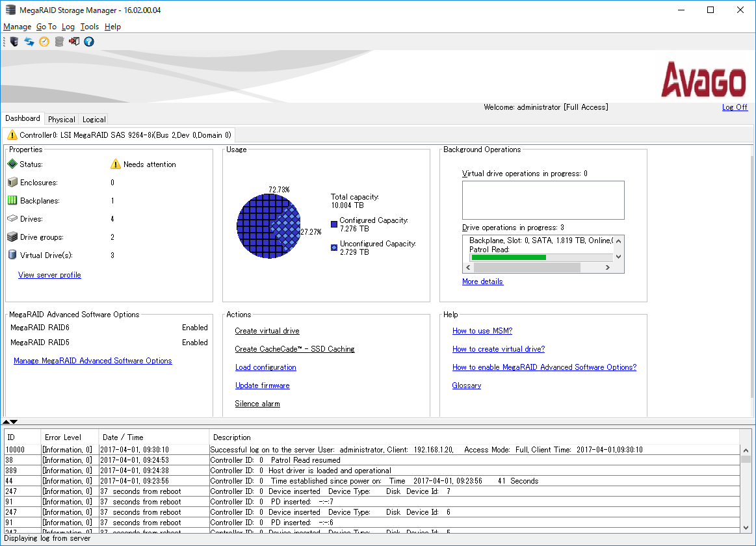Click the dashboard vertical scrollbar
The width and height of the screenshot is (756, 546).
click(x=752, y=277)
